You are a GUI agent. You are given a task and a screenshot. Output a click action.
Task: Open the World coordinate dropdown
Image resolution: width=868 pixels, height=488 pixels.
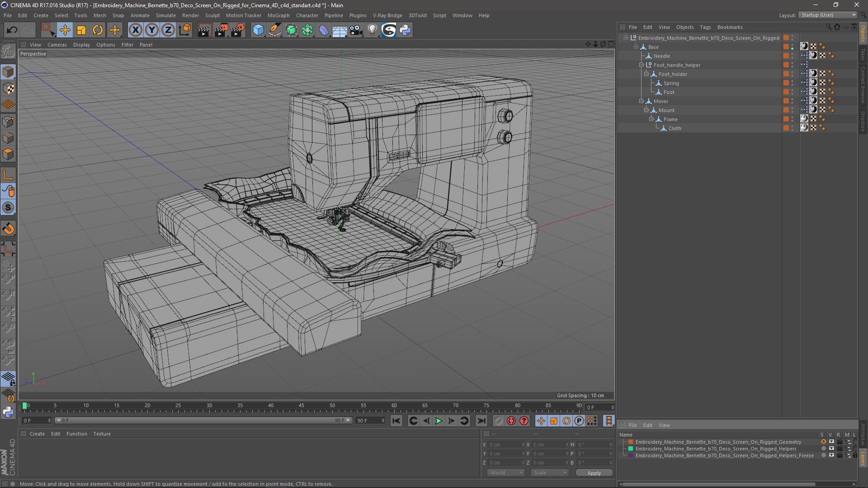505,473
